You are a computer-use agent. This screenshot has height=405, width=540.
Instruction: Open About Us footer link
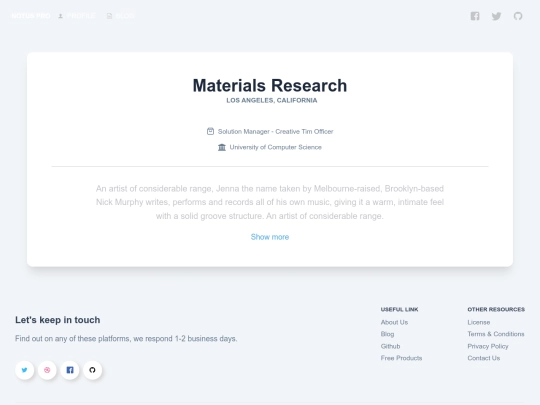click(x=394, y=322)
